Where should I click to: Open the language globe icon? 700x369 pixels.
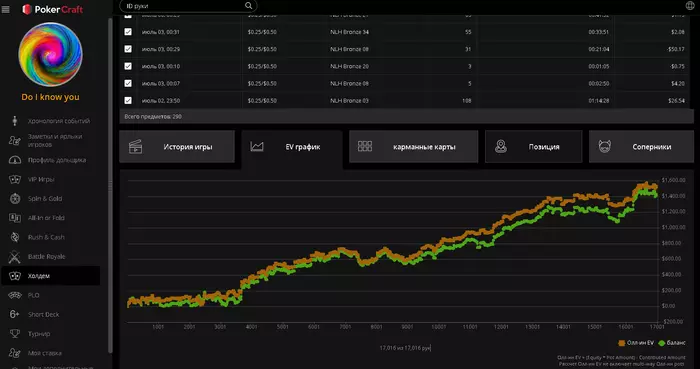(690, 6)
